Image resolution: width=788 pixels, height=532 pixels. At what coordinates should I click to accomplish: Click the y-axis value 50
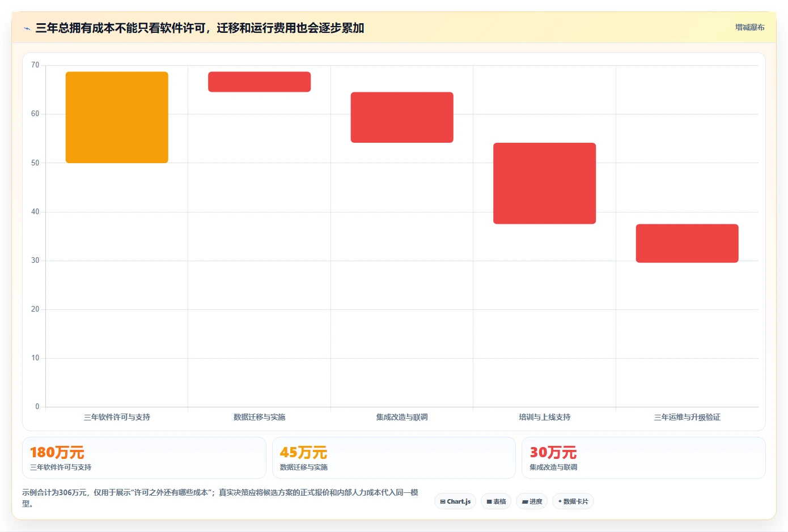35,163
